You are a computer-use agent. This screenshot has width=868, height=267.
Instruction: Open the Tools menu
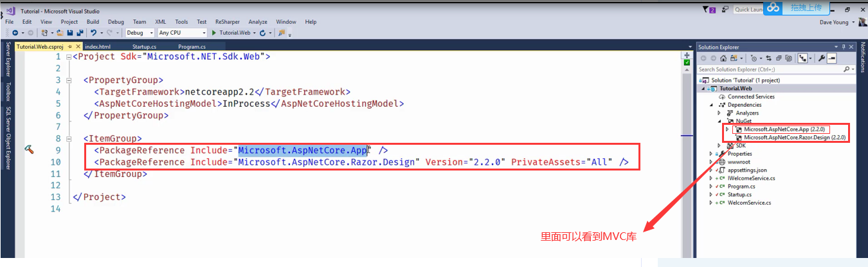(181, 22)
